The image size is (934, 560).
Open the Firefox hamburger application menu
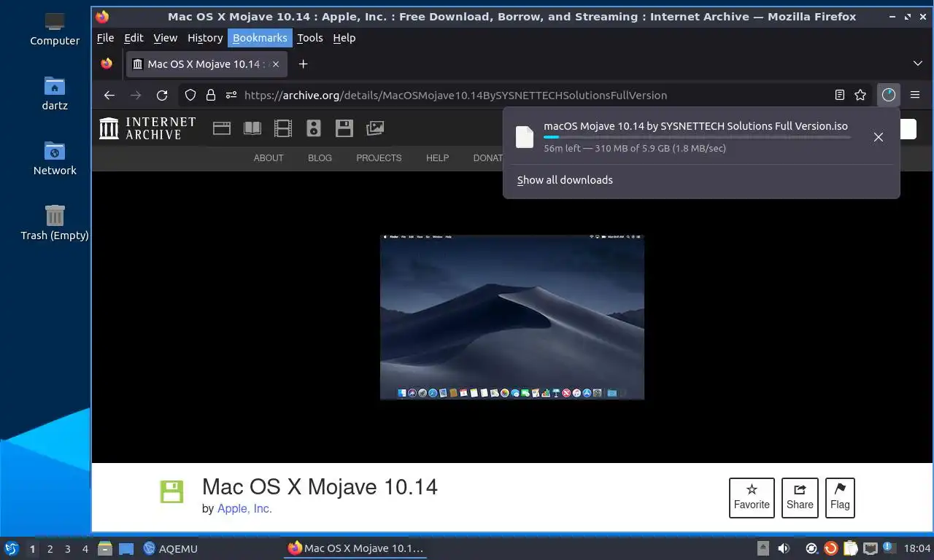(x=915, y=95)
